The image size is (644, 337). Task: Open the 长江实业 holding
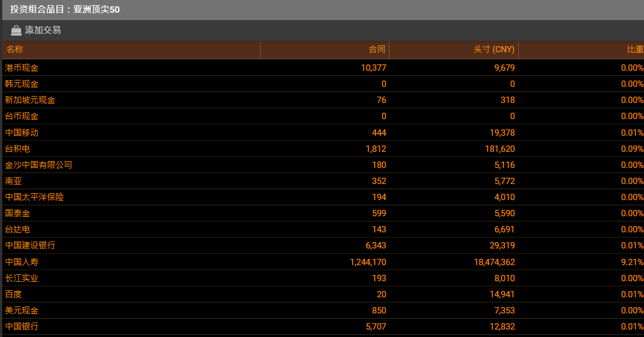[x=22, y=278]
